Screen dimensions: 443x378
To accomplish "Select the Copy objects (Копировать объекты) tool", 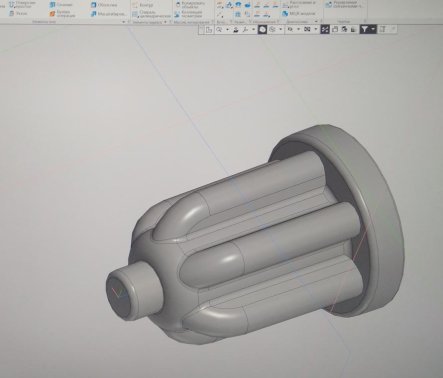I will (189, 4).
